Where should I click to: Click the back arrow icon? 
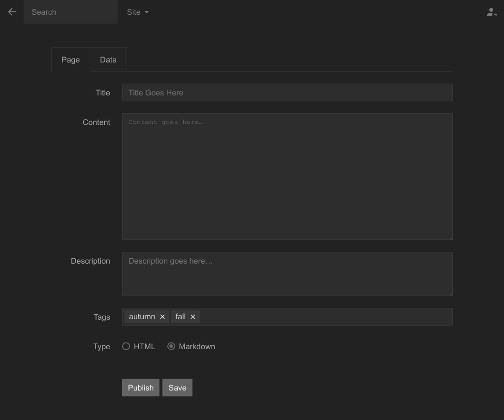pyautogui.click(x=12, y=12)
